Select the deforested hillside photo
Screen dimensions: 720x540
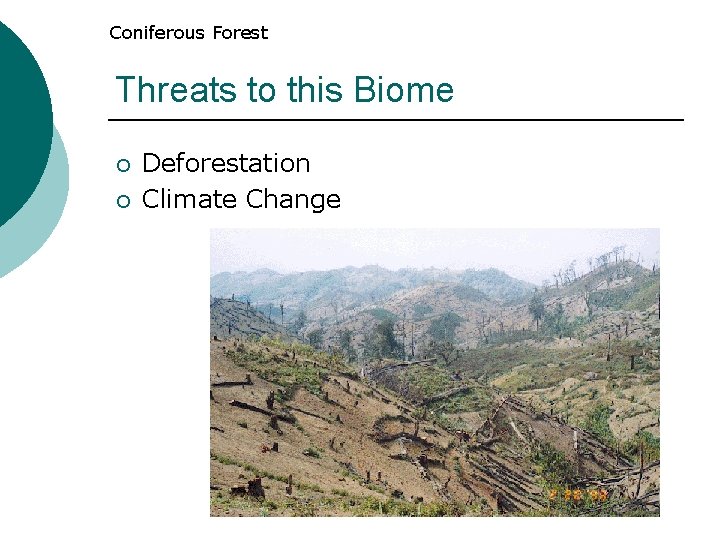tap(435, 372)
